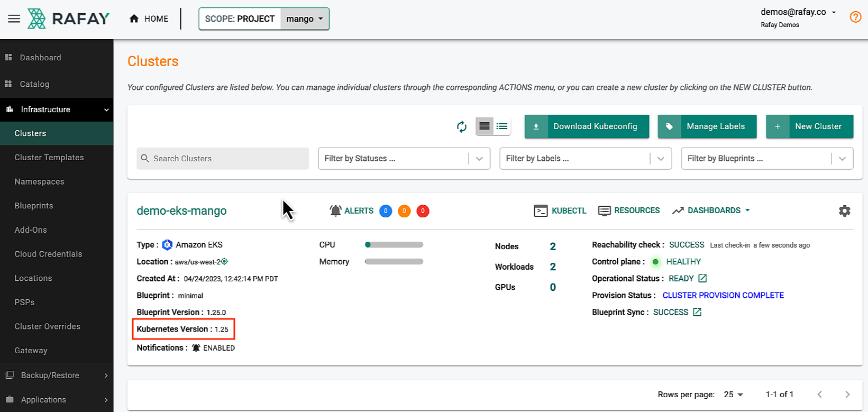This screenshot has height=412, width=868.
Task: Click Manage Labels button
Action: (707, 126)
